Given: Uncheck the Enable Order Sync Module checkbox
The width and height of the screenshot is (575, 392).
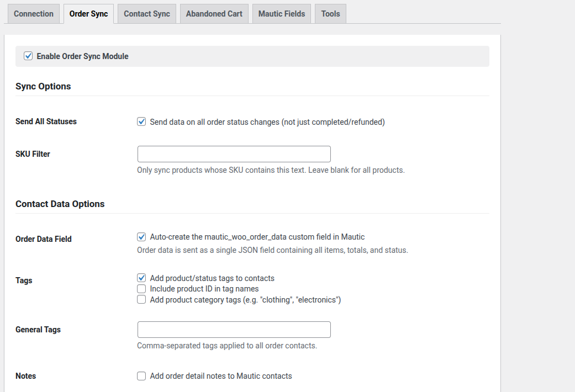Looking at the screenshot, I should click(x=29, y=56).
